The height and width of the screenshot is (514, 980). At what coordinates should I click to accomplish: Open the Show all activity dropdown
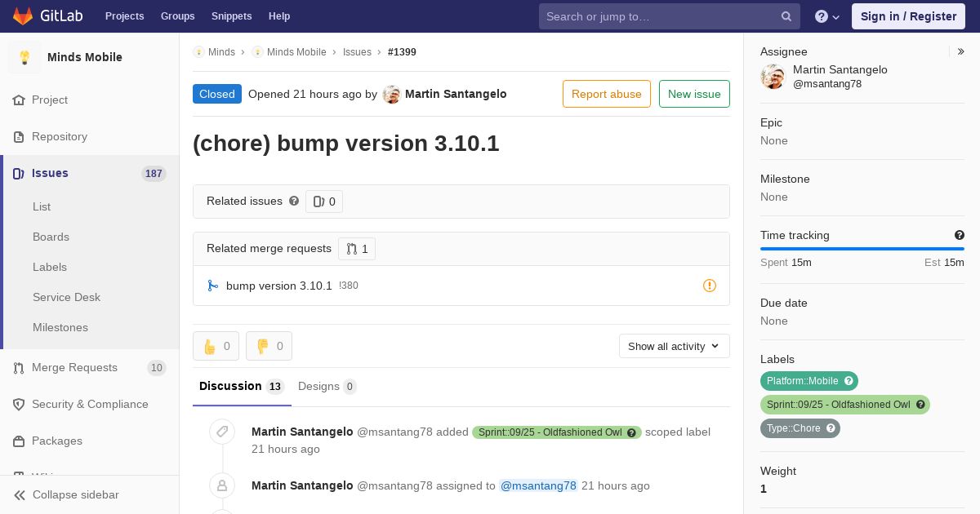[675, 346]
